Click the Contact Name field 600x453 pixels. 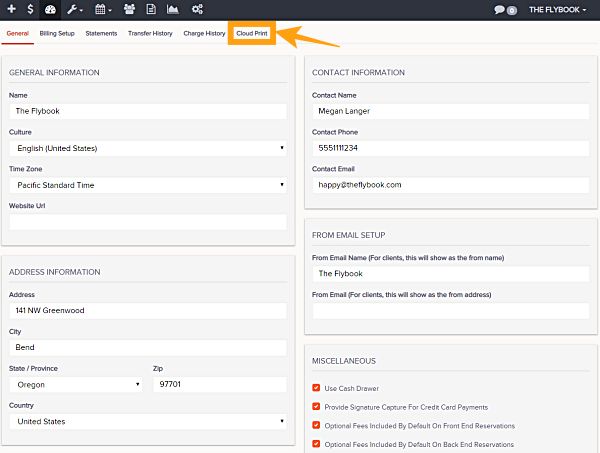[451, 111]
